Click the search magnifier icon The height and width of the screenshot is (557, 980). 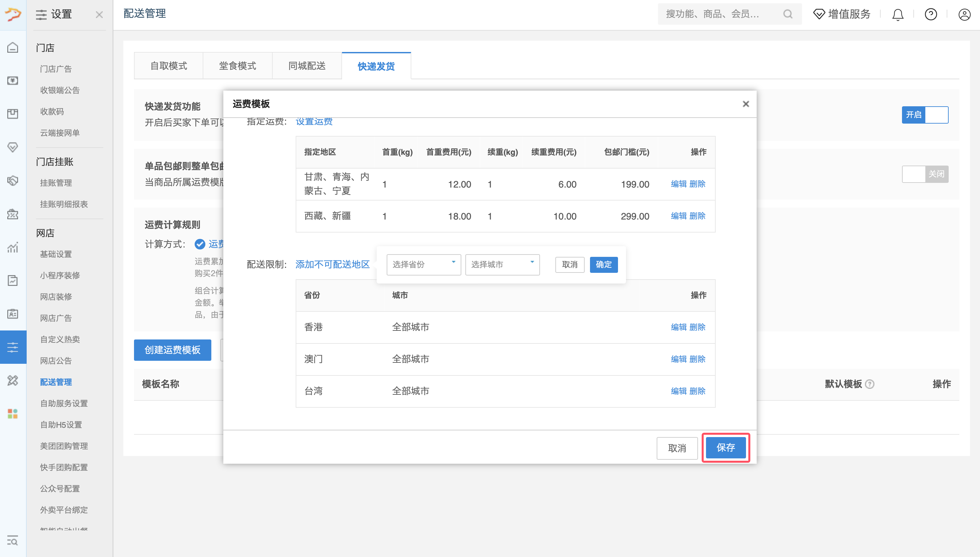788,15
